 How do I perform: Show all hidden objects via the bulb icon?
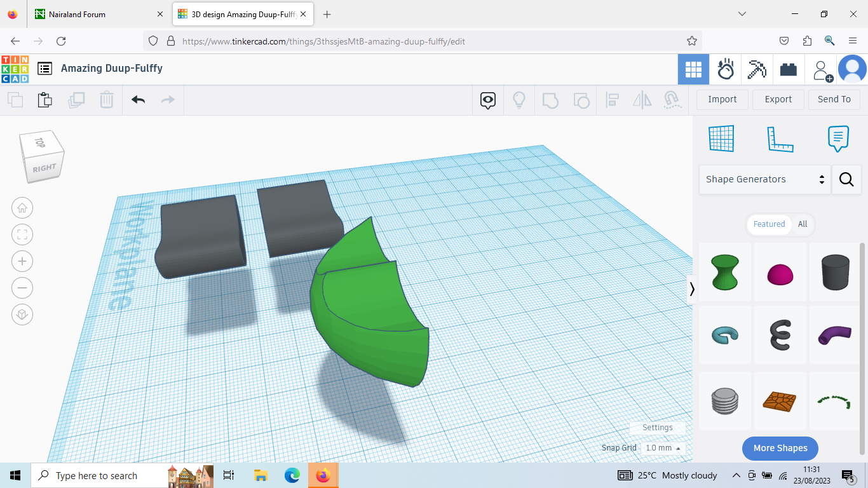pos(519,100)
